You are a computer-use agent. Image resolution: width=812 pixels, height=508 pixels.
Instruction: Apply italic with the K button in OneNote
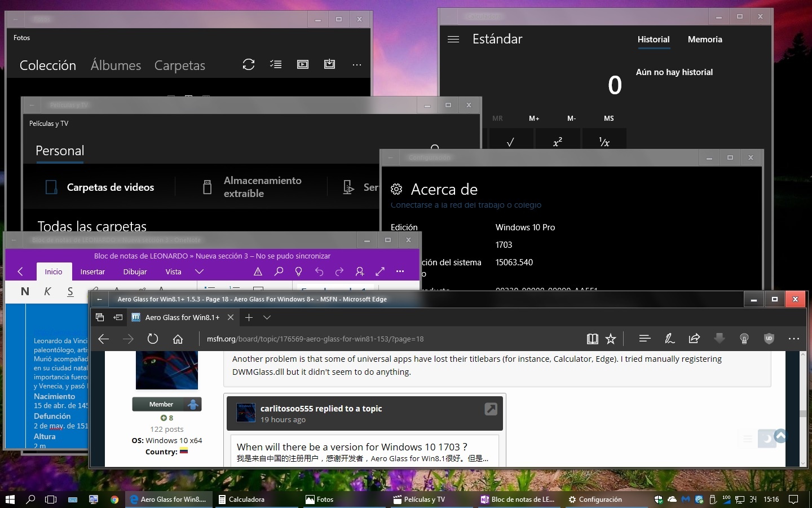(47, 291)
